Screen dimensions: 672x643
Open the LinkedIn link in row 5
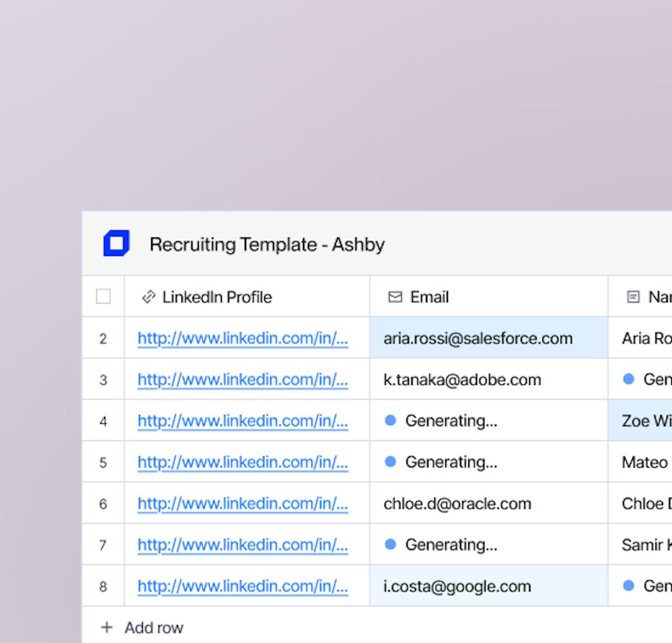pos(242,462)
